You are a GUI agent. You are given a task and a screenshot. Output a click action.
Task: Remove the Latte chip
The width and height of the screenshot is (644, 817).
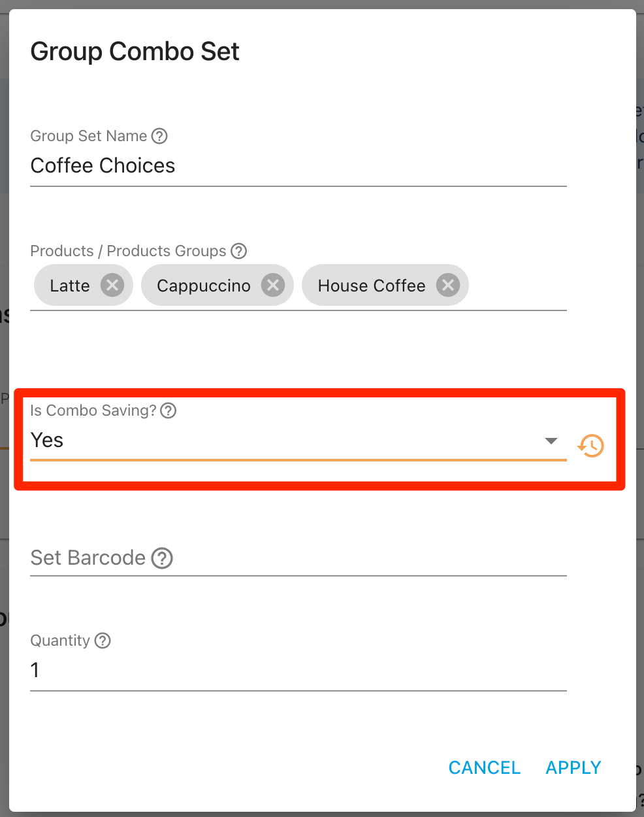[112, 285]
